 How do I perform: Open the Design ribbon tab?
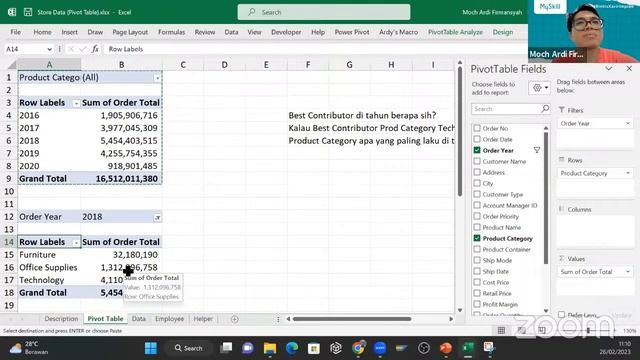coord(502,32)
